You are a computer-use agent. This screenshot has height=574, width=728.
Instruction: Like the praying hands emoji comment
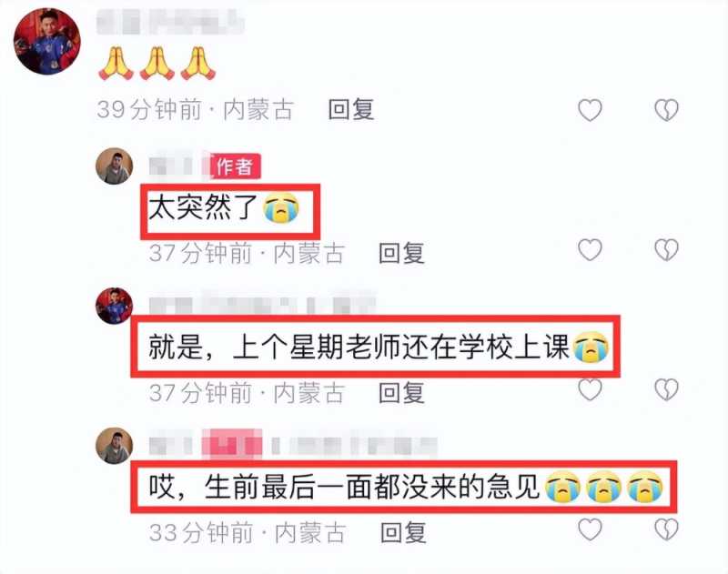(590, 110)
